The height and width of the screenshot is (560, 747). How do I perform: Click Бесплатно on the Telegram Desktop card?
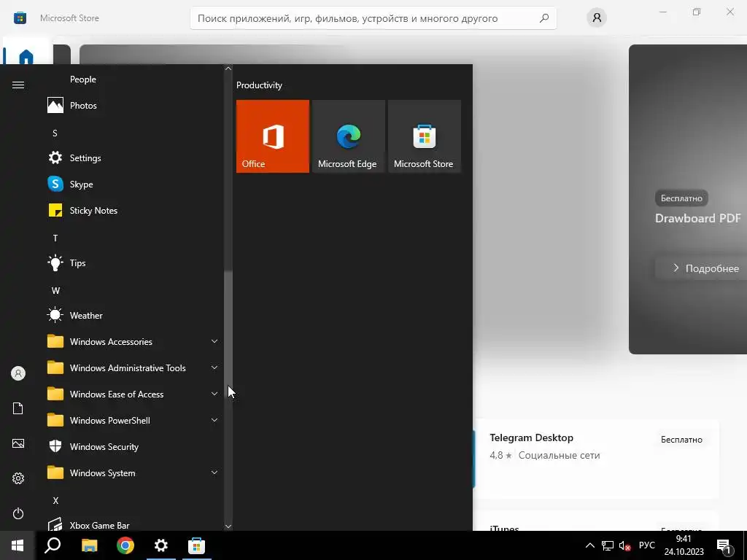(681, 440)
